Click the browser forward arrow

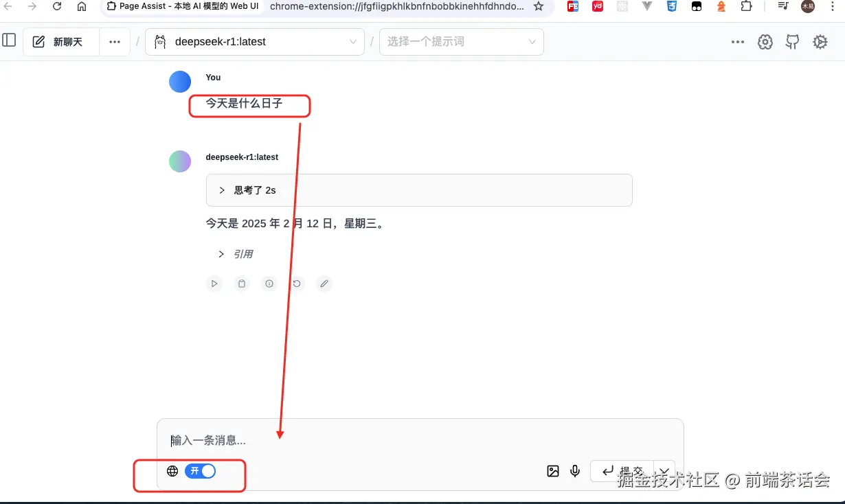(x=32, y=6)
